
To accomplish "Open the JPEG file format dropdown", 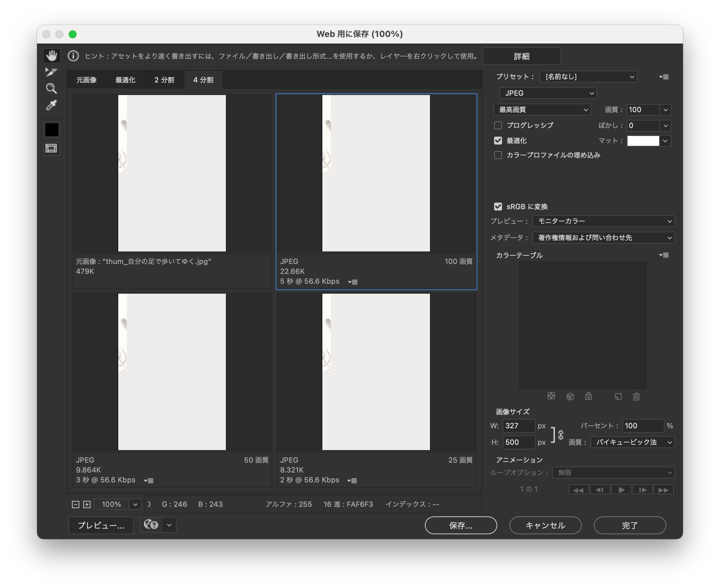I will [548, 93].
